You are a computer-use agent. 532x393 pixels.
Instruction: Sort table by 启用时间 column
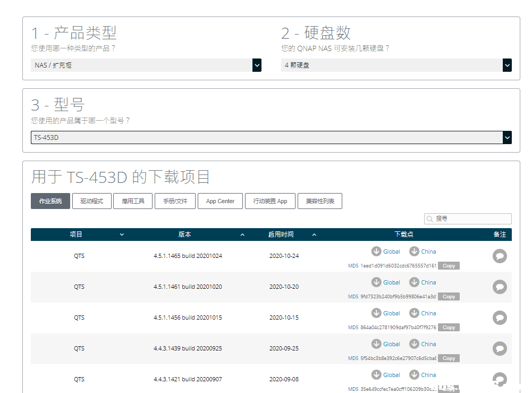314,235
